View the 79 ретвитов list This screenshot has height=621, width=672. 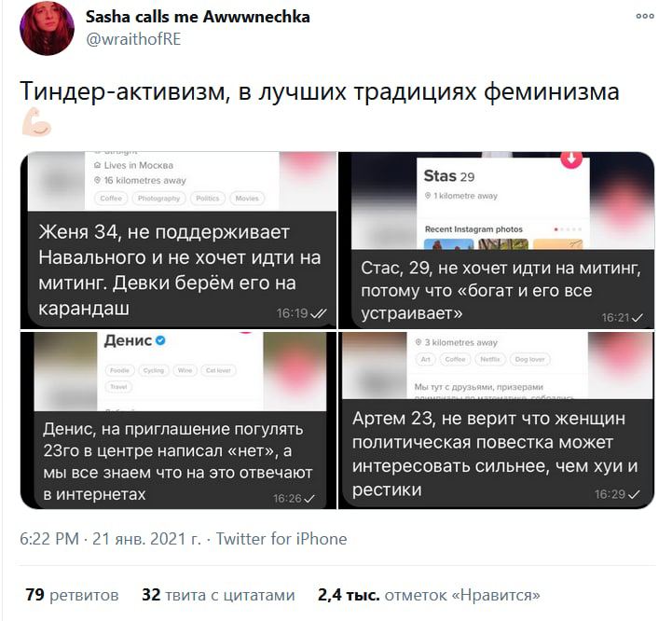click(72, 595)
